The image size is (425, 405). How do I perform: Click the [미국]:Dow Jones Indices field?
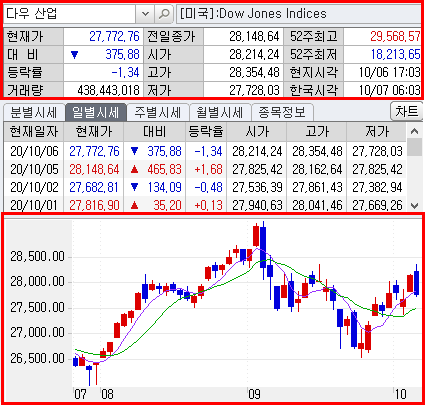point(299,14)
